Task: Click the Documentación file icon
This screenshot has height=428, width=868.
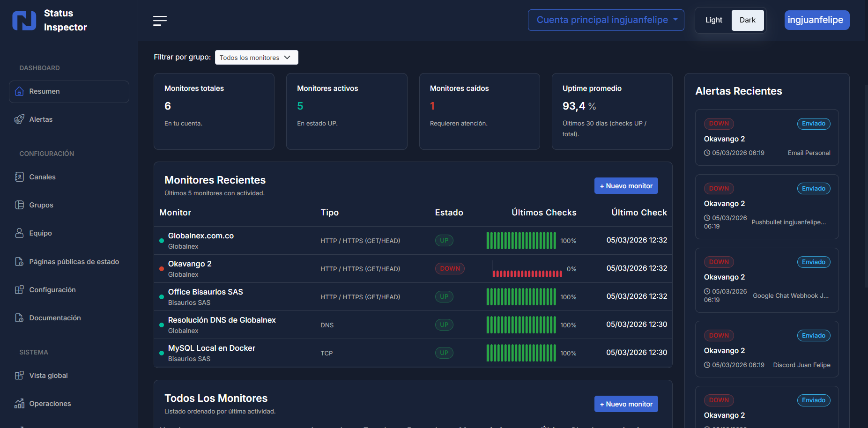Action: (19, 318)
